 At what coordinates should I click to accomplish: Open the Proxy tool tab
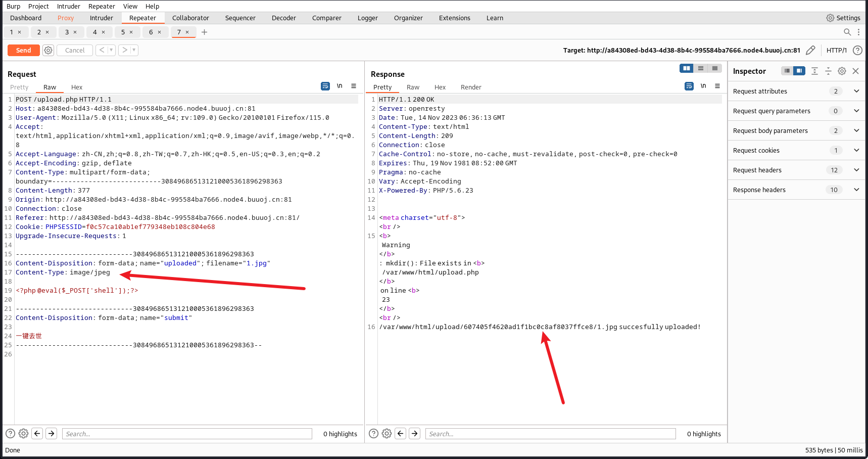(x=66, y=18)
